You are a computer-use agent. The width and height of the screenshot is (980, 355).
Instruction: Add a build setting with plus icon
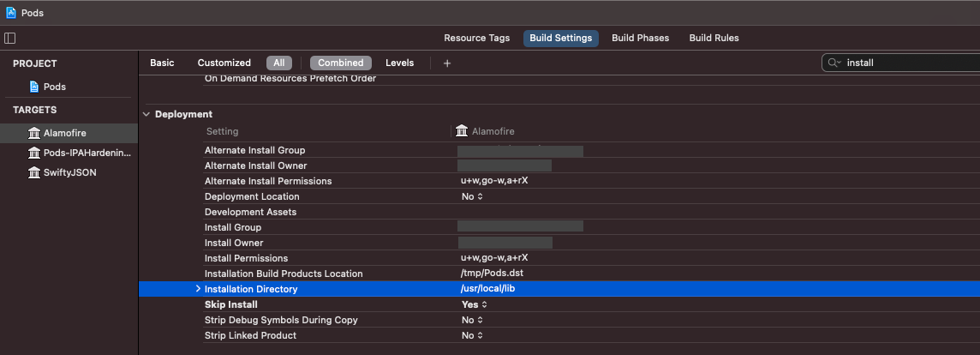point(447,63)
